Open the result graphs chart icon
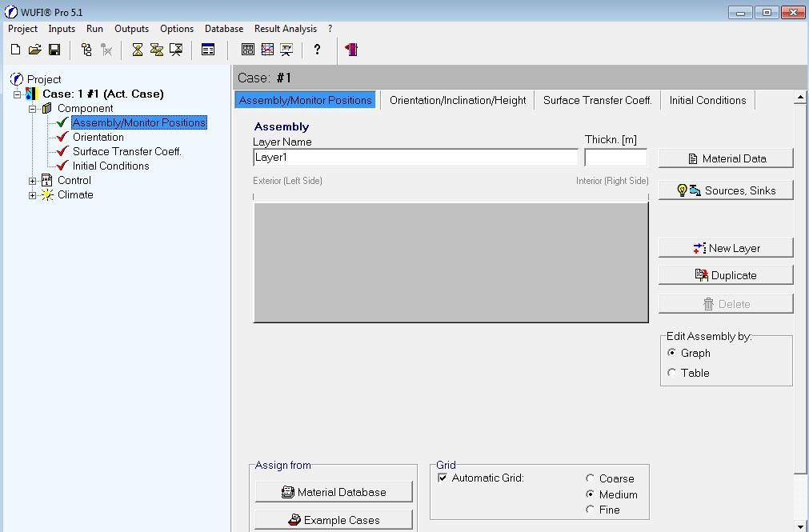Image resolution: width=809 pixels, height=532 pixels. (267, 50)
